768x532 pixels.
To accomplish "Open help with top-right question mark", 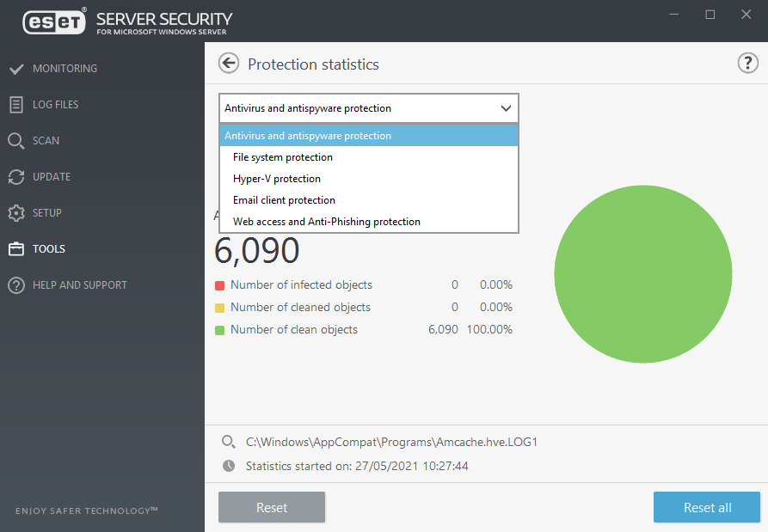I will pyautogui.click(x=746, y=64).
